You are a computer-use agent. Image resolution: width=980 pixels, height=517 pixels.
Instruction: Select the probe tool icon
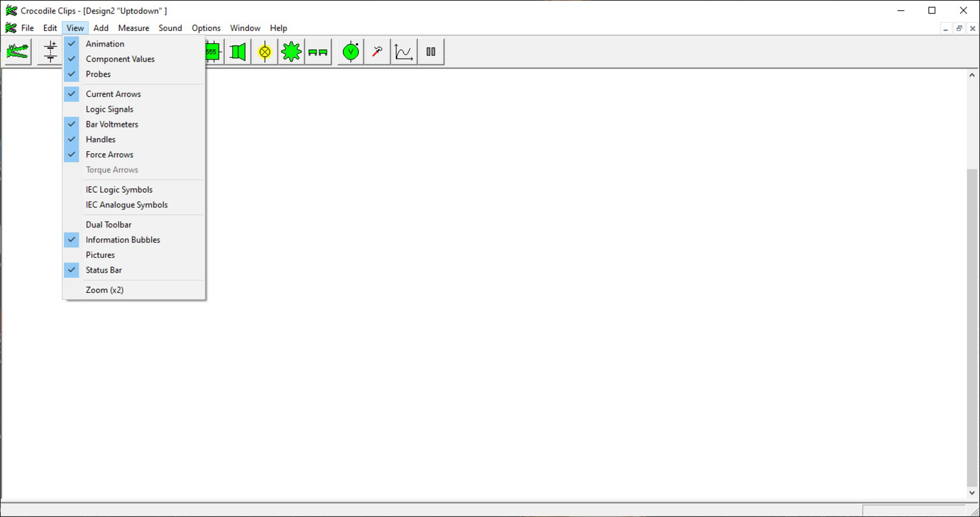point(377,51)
